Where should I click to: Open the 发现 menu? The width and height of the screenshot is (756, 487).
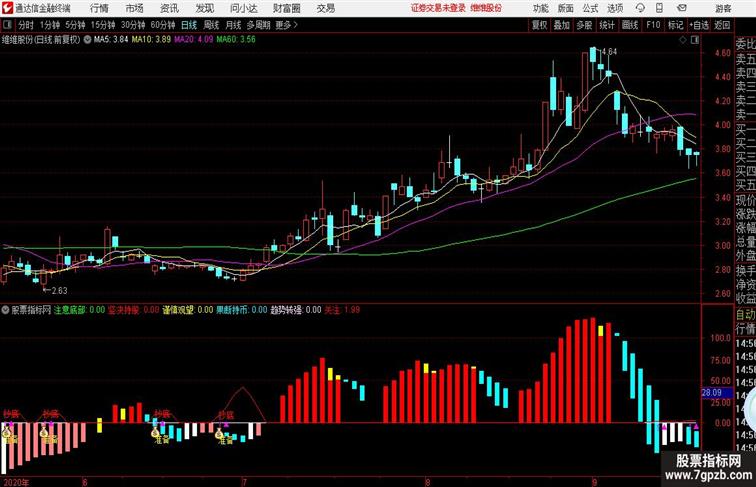point(204,8)
